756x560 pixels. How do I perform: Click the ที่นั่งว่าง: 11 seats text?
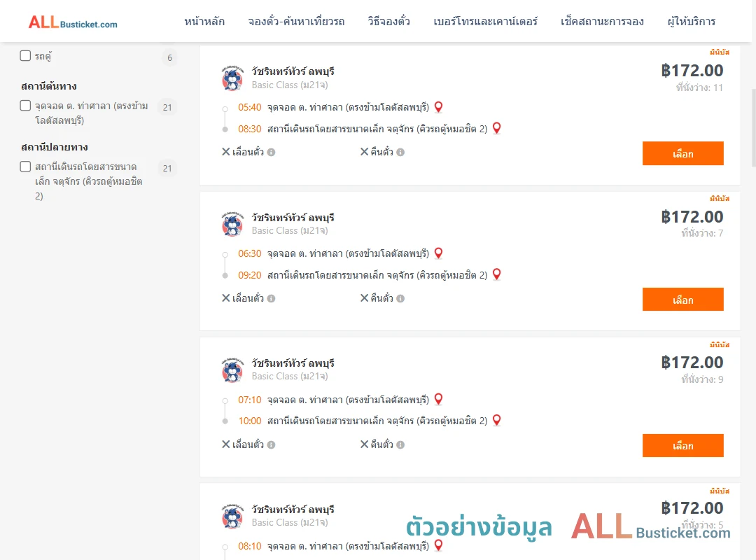click(x=699, y=87)
